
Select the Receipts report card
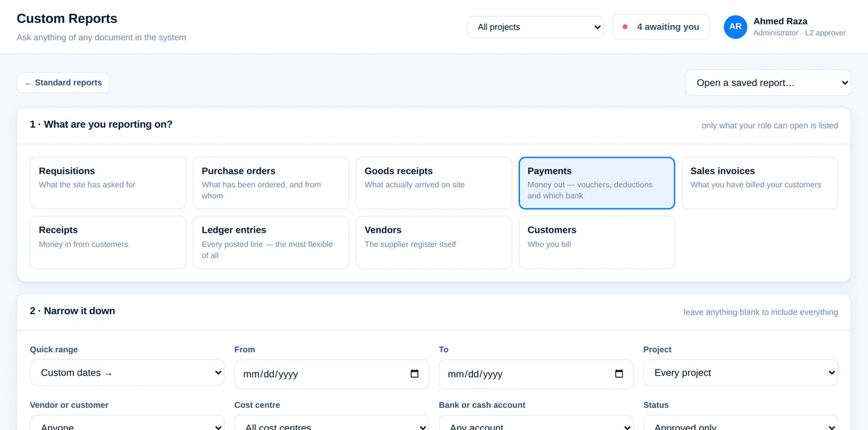(x=108, y=242)
